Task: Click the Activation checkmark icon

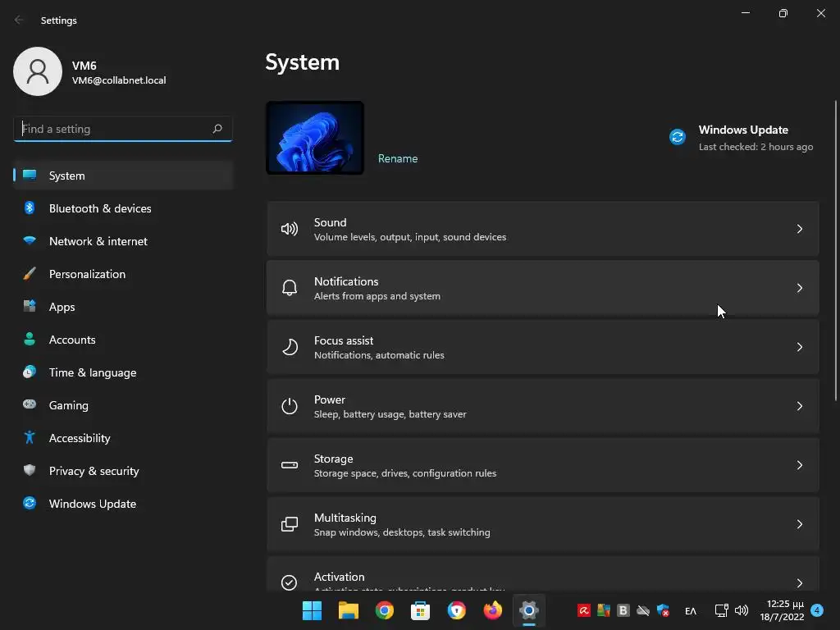Action: [x=290, y=582]
